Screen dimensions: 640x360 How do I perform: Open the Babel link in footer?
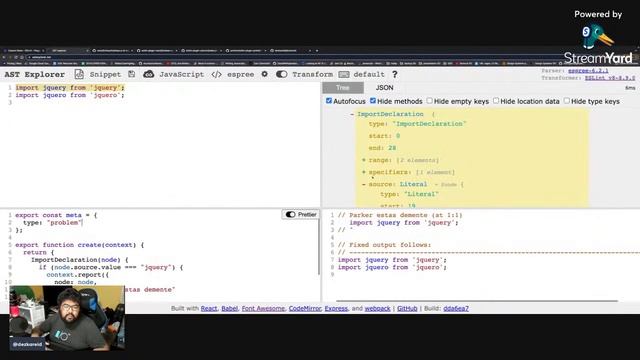point(229,309)
